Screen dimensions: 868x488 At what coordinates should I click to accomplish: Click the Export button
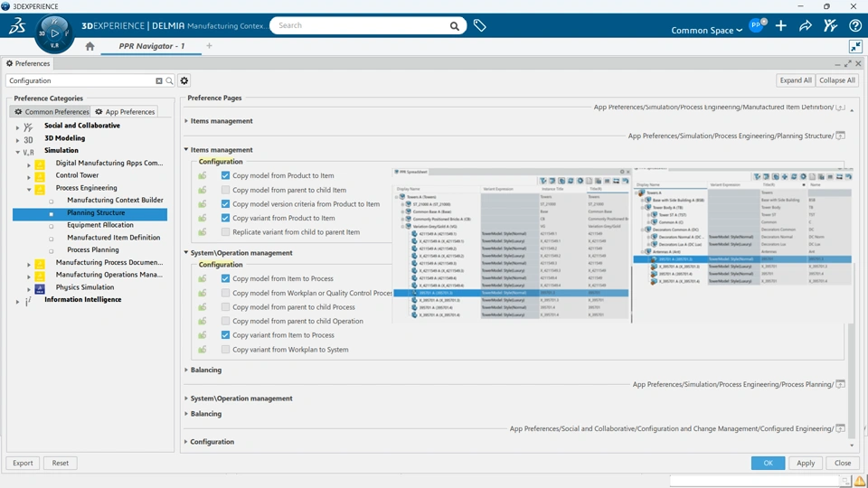(x=23, y=463)
